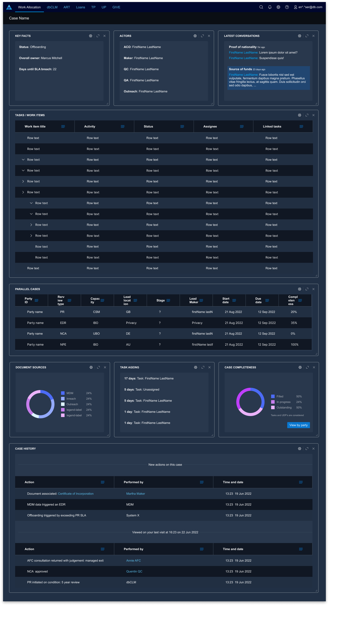Collapse the third row in Tasks table

pos(23,160)
